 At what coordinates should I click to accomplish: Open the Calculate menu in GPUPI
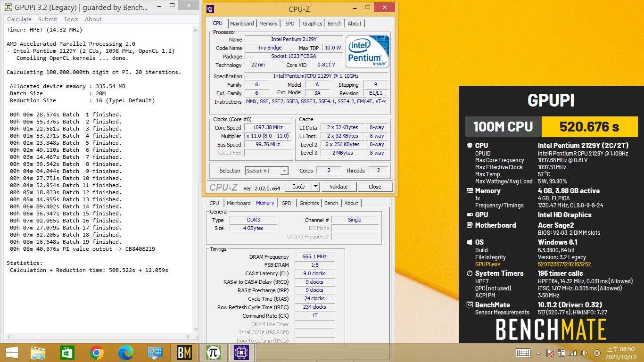[19, 19]
